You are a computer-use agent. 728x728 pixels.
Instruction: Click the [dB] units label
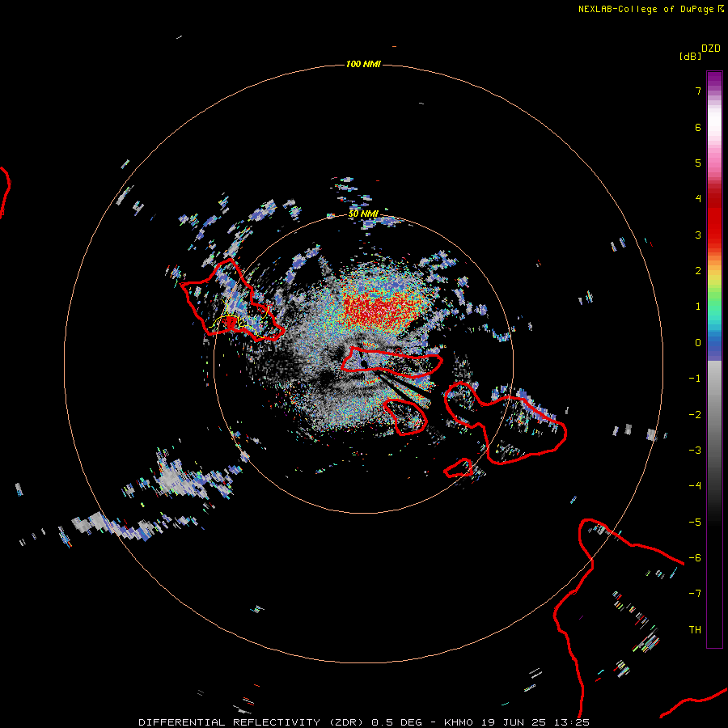pos(691,56)
